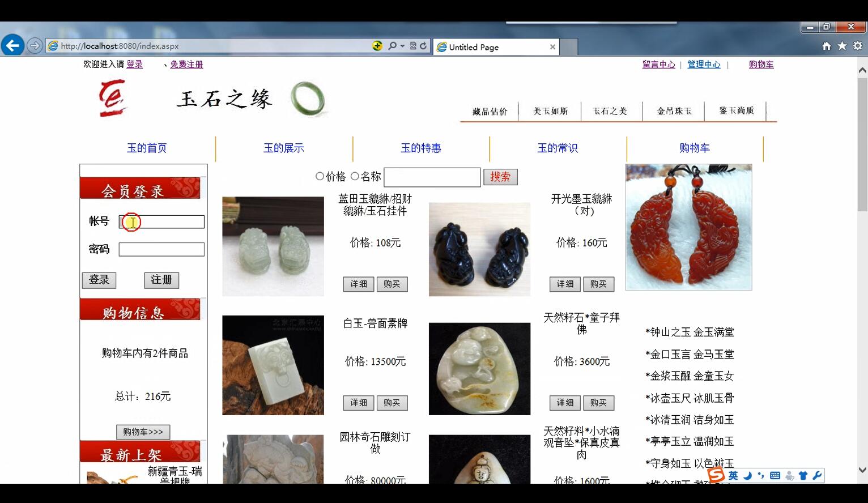Image resolution: width=868 pixels, height=503 pixels.
Task: Expand the address bar search dropdown arrow
Action: click(x=402, y=46)
